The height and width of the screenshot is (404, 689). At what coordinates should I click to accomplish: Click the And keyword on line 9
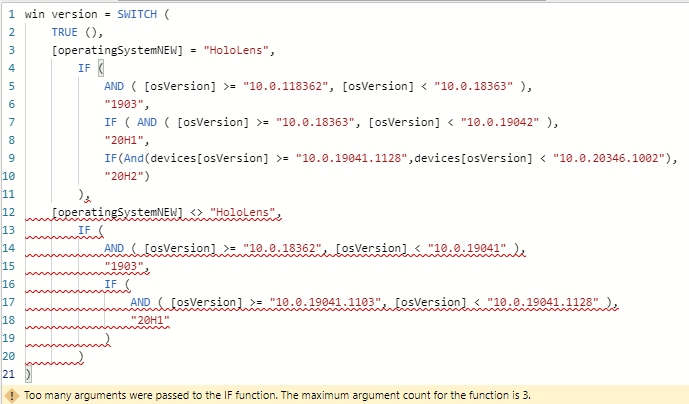click(x=134, y=159)
